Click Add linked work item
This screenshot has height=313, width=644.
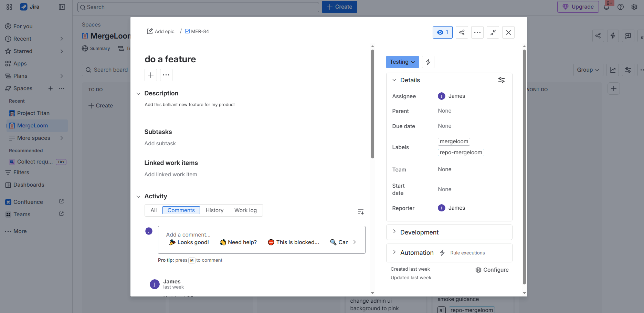click(x=171, y=175)
